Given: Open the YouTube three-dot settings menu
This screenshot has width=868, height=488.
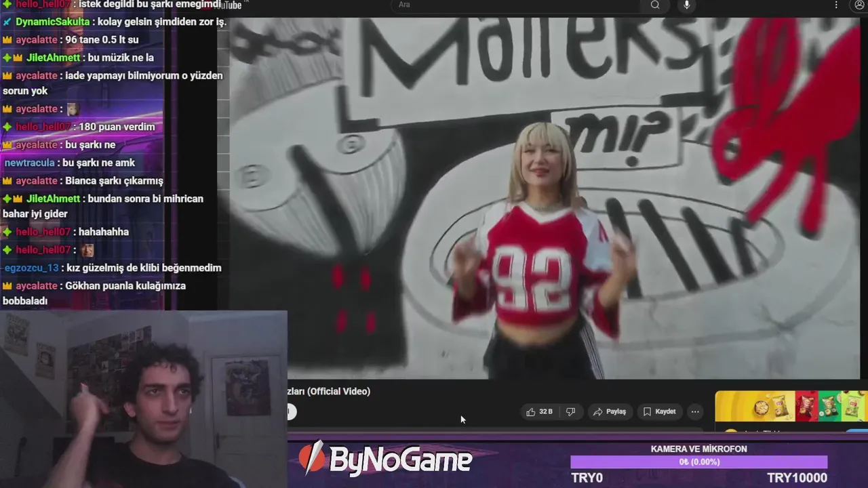Looking at the screenshot, I should (835, 5).
